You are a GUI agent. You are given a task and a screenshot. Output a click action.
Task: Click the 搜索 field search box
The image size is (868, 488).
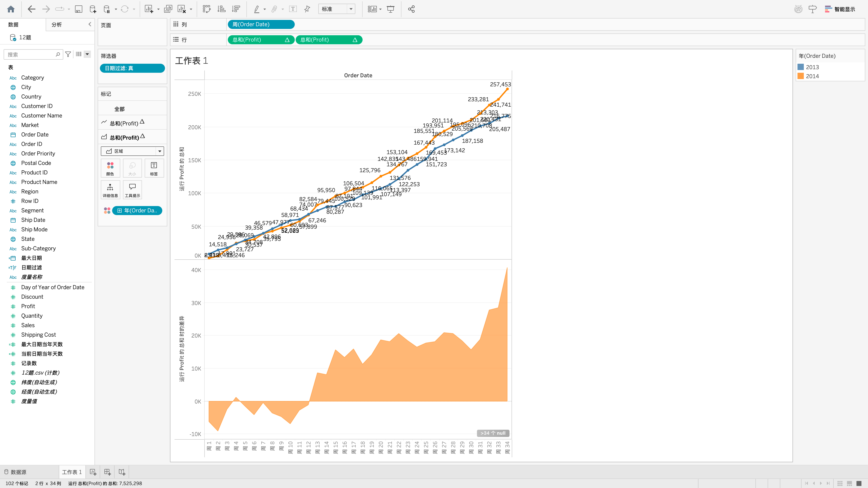point(33,54)
